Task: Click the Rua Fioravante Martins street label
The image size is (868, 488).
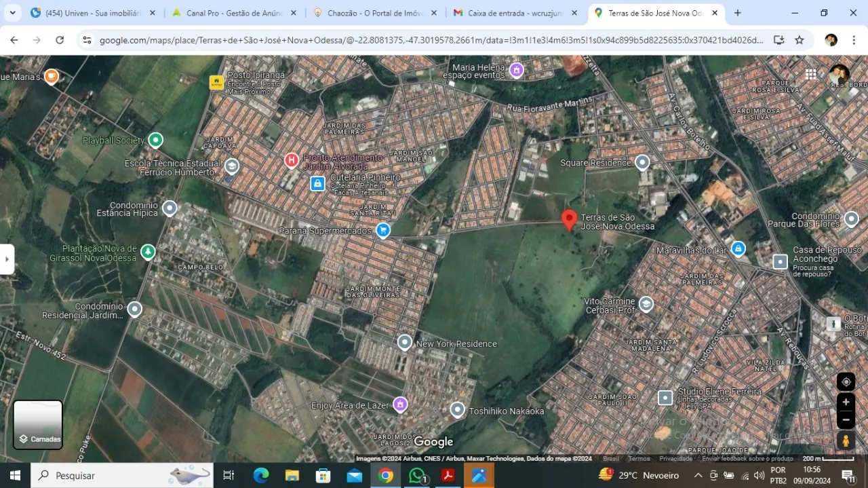Action: pyautogui.click(x=550, y=104)
